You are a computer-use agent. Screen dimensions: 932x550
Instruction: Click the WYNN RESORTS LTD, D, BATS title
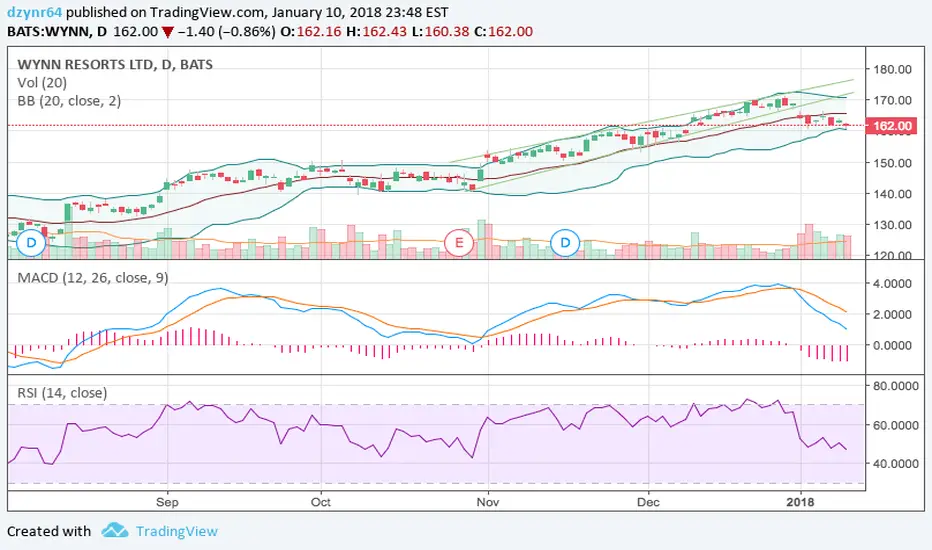(x=115, y=64)
